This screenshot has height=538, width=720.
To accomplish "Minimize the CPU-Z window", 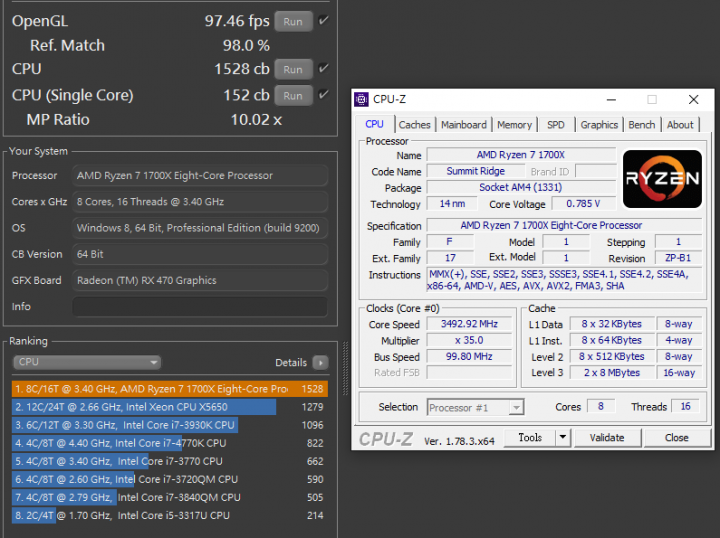I will (611, 99).
